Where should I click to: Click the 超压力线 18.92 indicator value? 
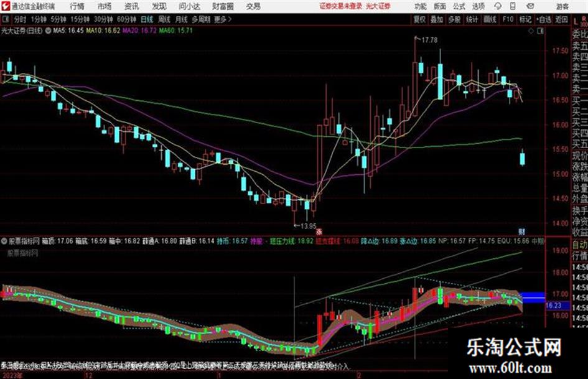(x=291, y=241)
